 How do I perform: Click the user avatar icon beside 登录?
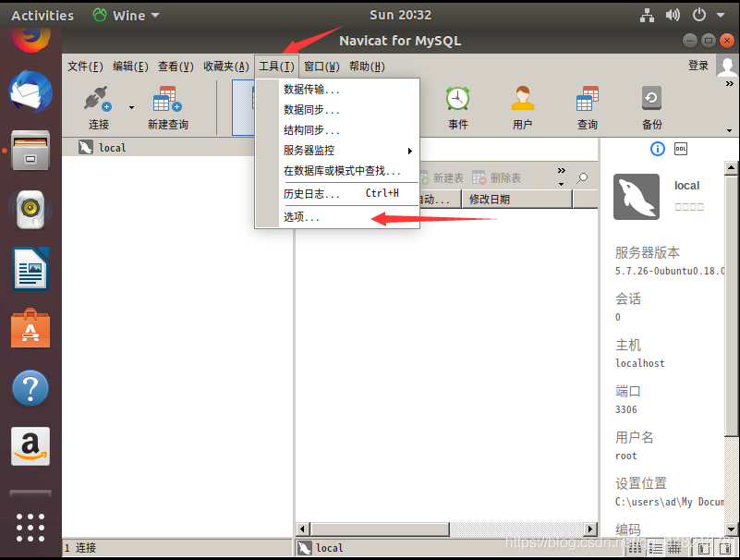(x=727, y=66)
